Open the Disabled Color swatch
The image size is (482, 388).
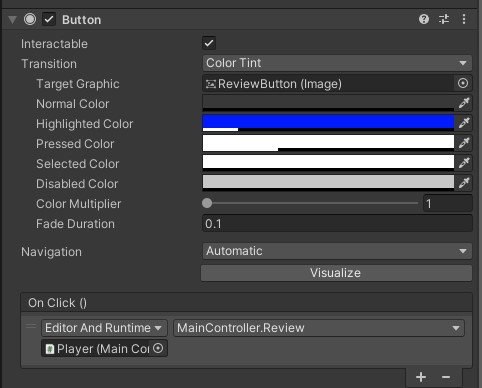pos(328,183)
